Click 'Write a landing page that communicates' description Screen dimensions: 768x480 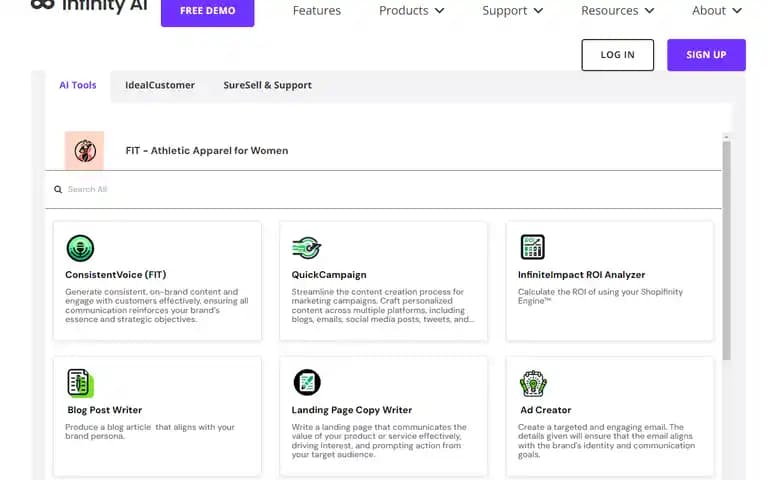[x=379, y=441]
